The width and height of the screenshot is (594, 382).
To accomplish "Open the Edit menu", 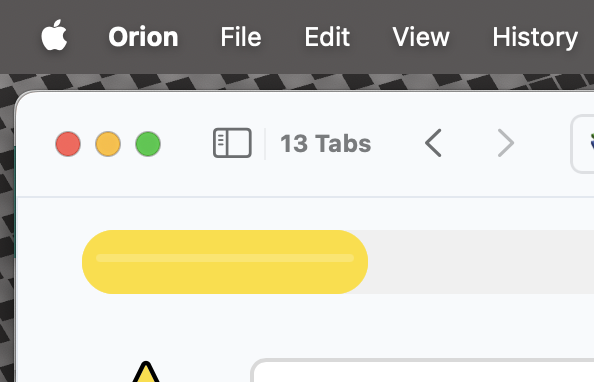I will click(x=327, y=37).
